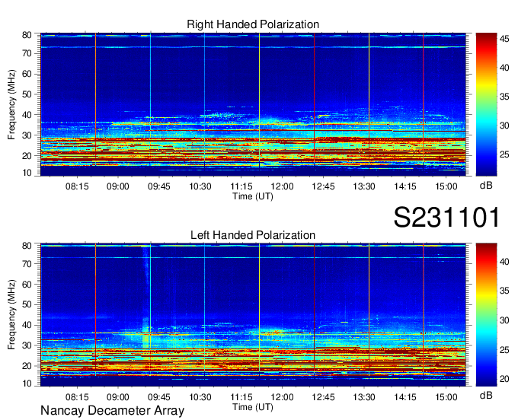Click the 15:00 time tick under Right Handed plot
The width and height of the screenshot is (518, 420).
pyautogui.click(x=446, y=186)
